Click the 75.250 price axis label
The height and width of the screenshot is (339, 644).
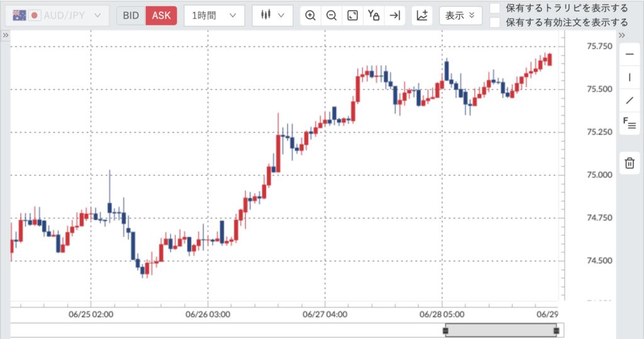[599, 132]
